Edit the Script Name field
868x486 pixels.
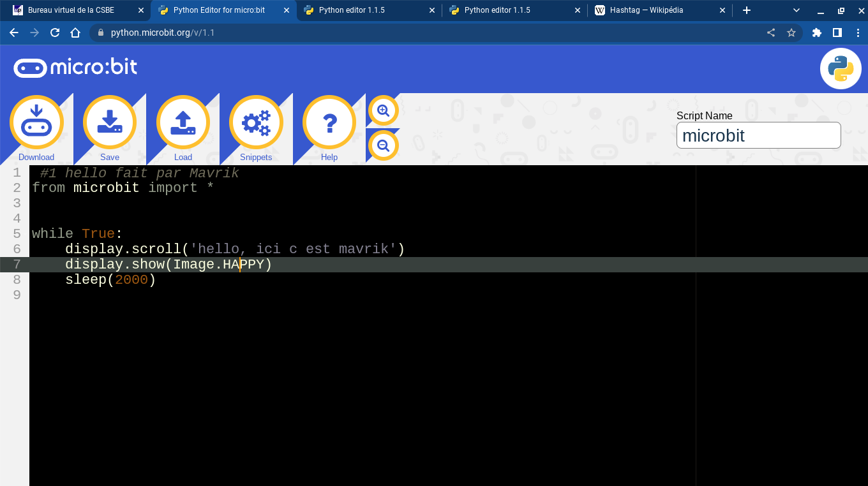758,135
